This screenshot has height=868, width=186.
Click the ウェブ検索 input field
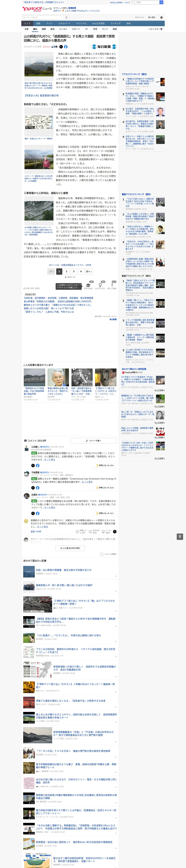[x=145, y=2]
